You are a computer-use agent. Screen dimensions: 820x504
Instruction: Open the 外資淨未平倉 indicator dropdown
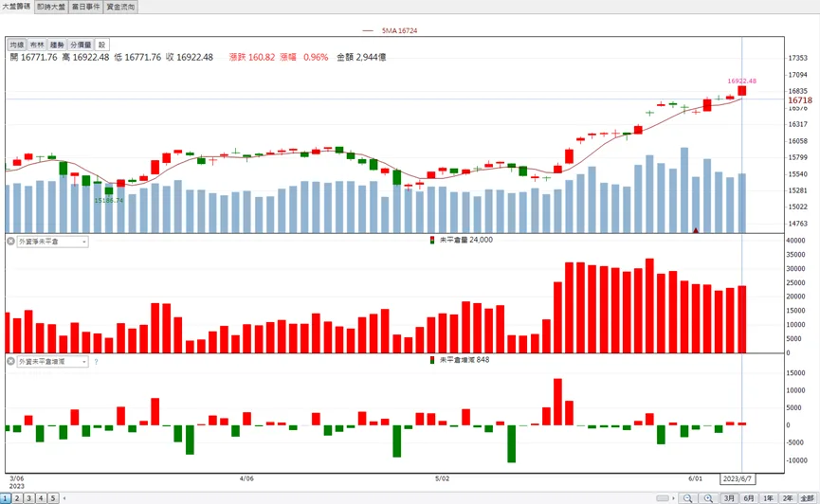52,242
